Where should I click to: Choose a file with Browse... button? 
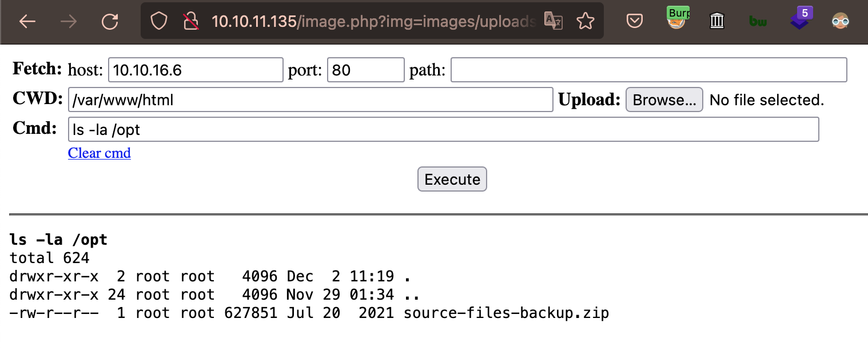(x=664, y=100)
